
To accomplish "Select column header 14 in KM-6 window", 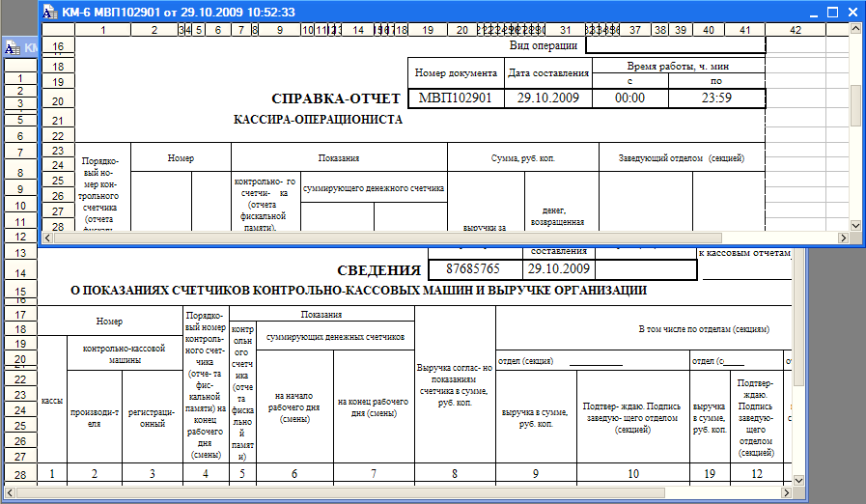I will pyautogui.click(x=358, y=30).
